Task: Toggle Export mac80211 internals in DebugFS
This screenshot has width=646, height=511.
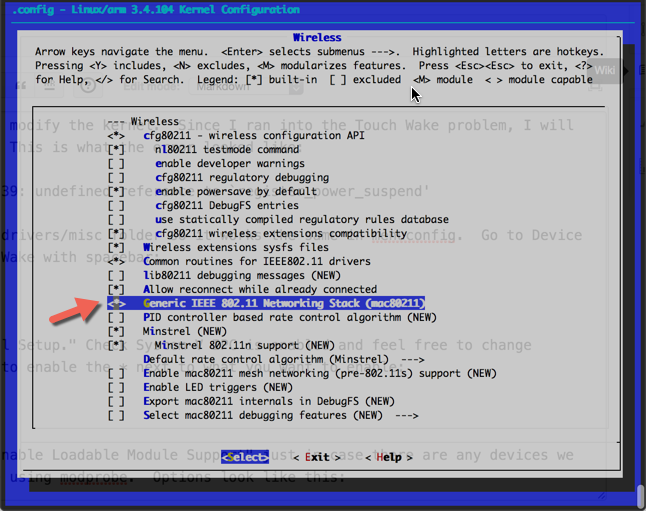Action: tap(116, 402)
